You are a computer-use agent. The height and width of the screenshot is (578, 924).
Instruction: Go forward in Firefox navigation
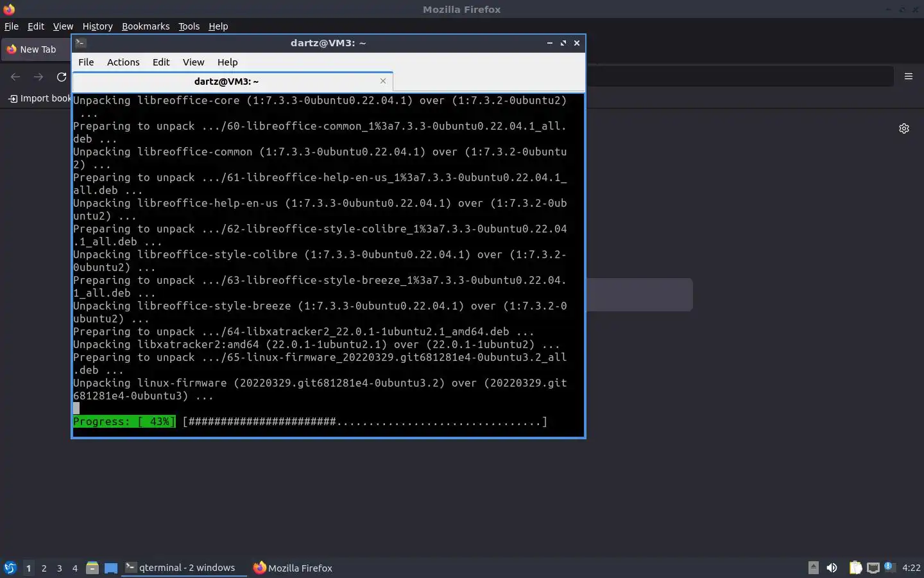(38, 77)
